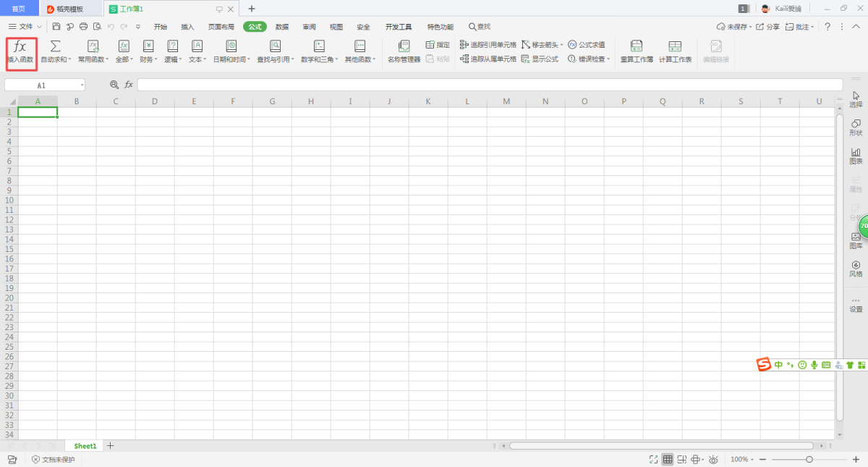
Task: Toggle Show Formulas (显示公式)
Action: point(540,59)
